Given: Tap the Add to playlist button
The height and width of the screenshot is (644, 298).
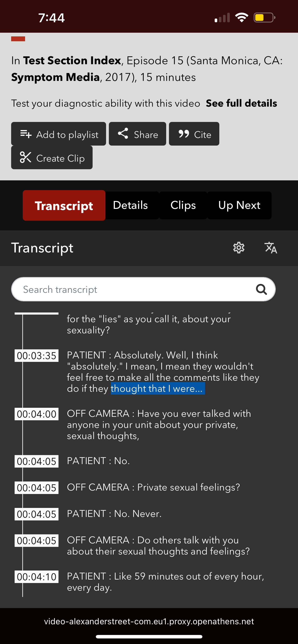Looking at the screenshot, I should [58, 134].
